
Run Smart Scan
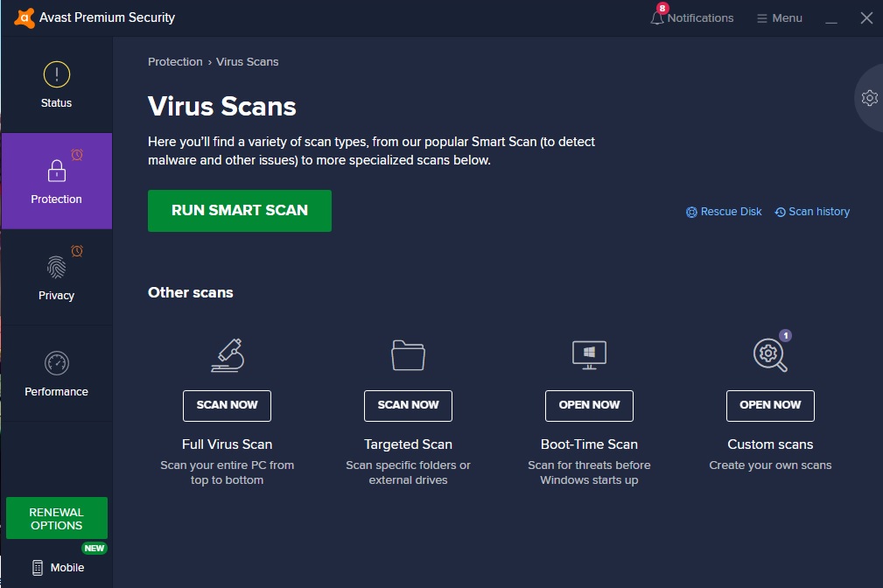coord(239,210)
